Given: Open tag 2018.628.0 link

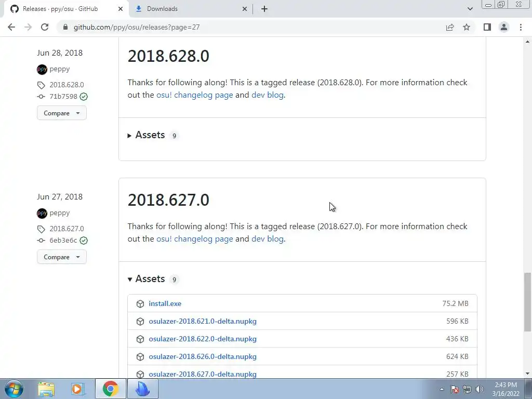Looking at the screenshot, I should click(x=66, y=85).
